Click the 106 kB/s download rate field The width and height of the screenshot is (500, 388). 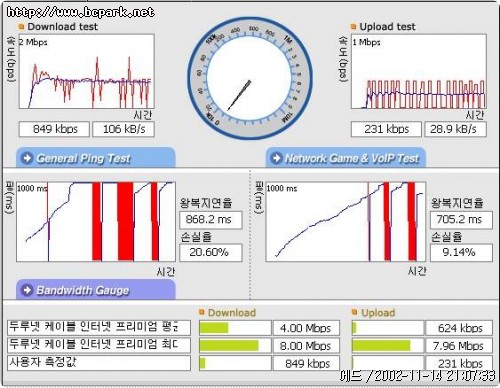pos(123,129)
